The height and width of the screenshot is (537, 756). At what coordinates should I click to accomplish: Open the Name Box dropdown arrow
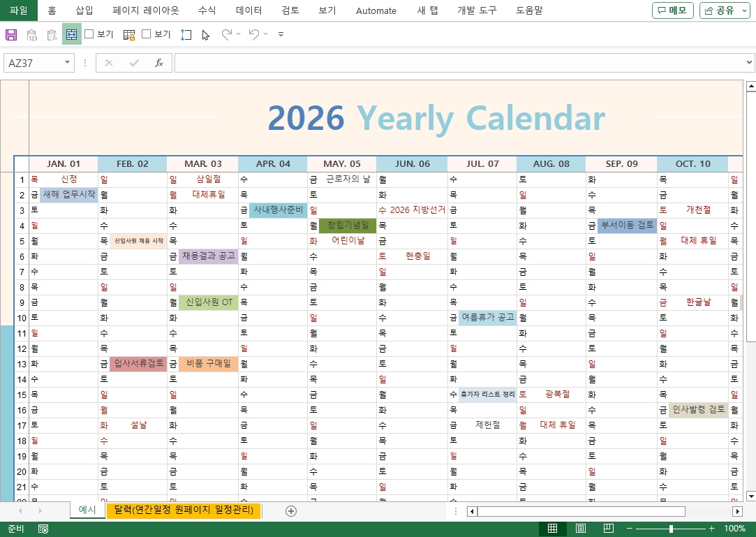(x=68, y=63)
